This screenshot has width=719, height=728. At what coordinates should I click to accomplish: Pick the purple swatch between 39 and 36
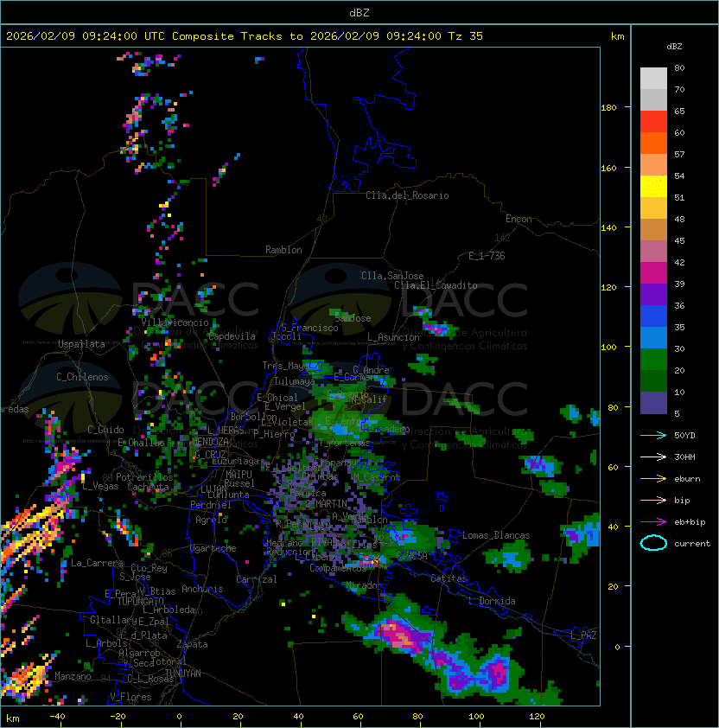pyautogui.click(x=653, y=294)
